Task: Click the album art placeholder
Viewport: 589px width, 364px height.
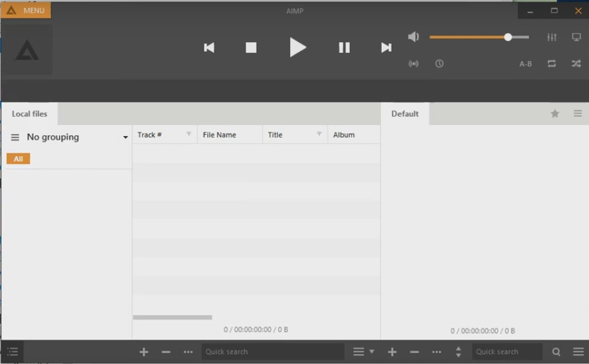Action: (x=27, y=50)
